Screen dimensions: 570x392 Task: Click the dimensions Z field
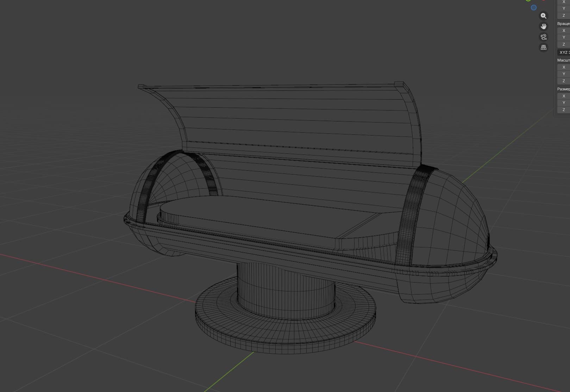pyautogui.click(x=564, y=110)
